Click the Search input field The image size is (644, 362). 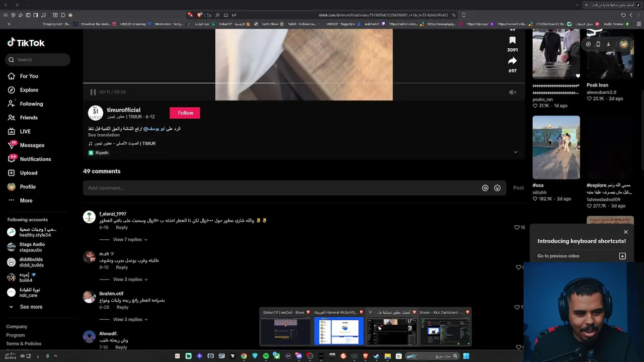[x=38, y=59]
